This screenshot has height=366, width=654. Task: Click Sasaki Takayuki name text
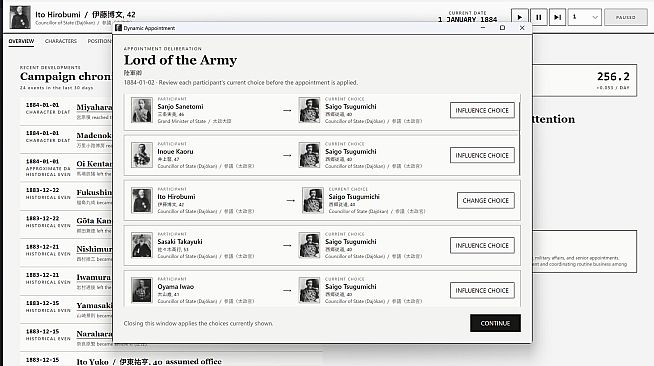pyautogui.click(x=180, y=242)
